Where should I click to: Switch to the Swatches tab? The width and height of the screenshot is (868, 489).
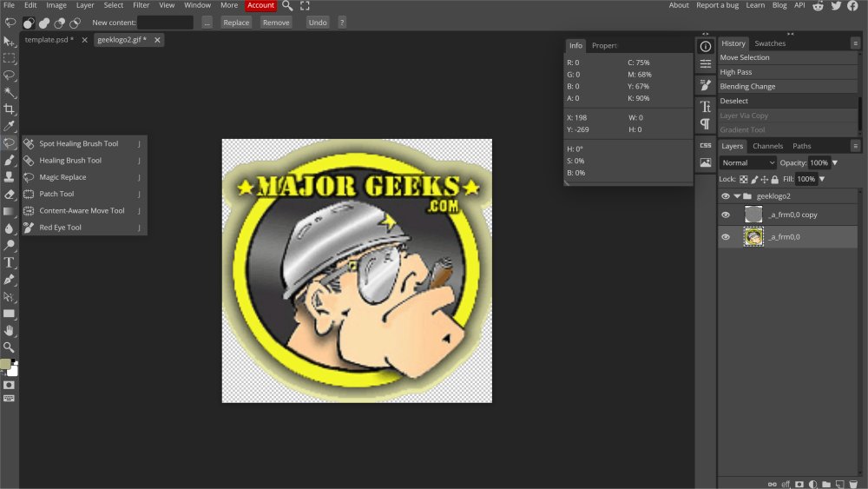pyautogui.click(x=770, y=43)
